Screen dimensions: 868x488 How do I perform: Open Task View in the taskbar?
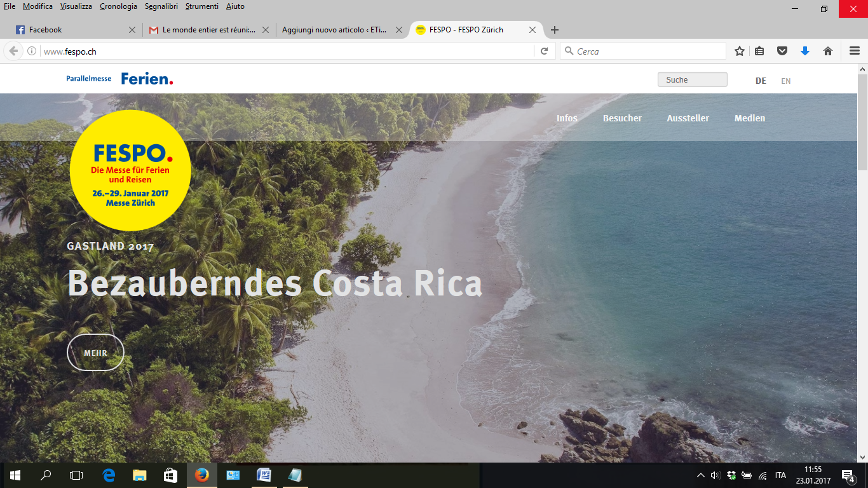pos(76,475)
